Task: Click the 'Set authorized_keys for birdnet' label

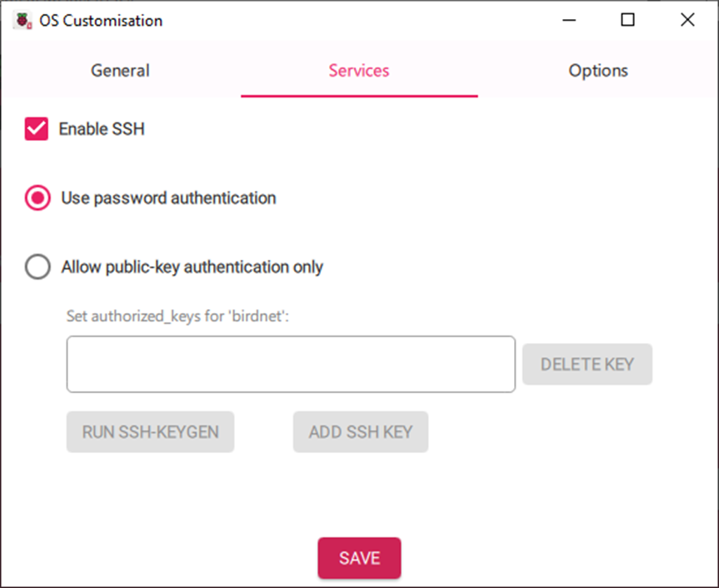Action: 178,316
